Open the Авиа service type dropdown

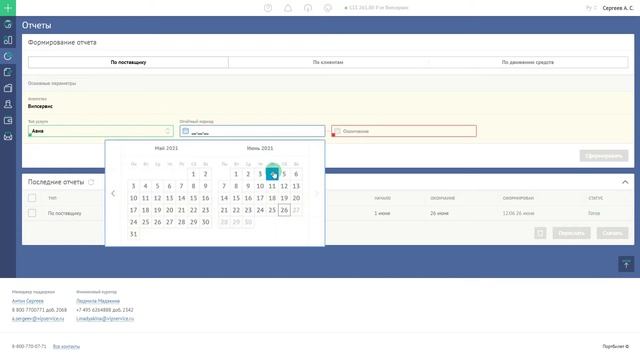pyautogui.click(x=100, y=131)
